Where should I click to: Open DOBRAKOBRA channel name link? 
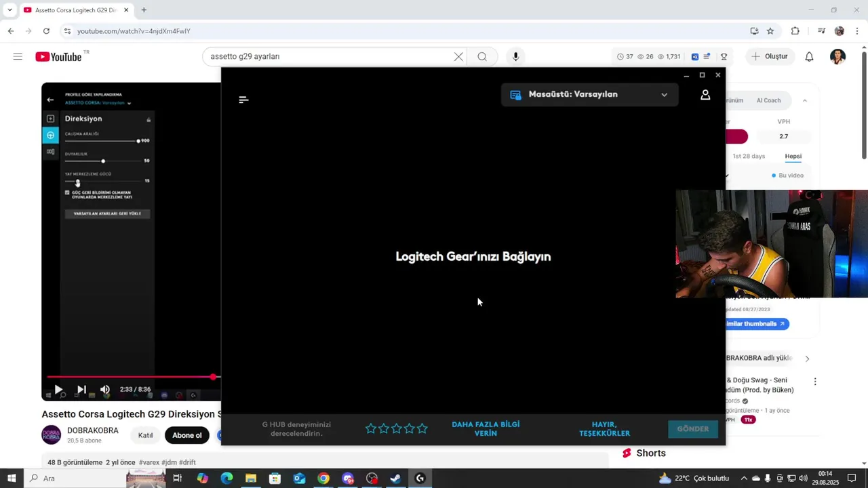[93, 431]
